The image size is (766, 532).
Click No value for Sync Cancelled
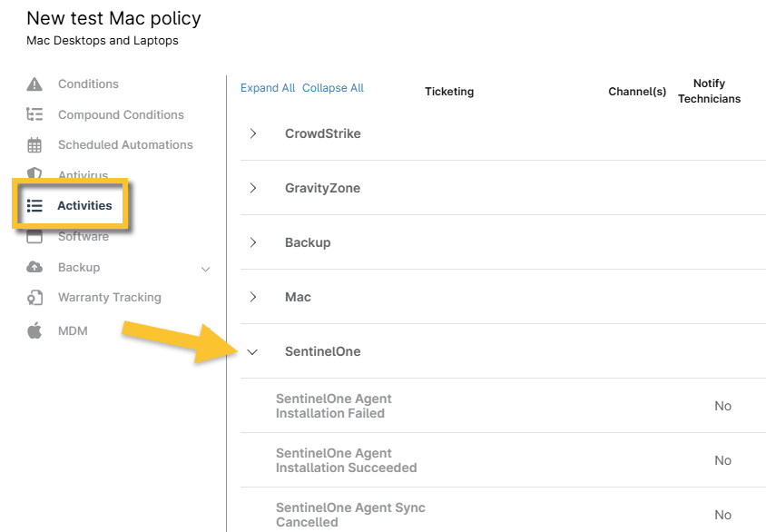coord(722,515)
